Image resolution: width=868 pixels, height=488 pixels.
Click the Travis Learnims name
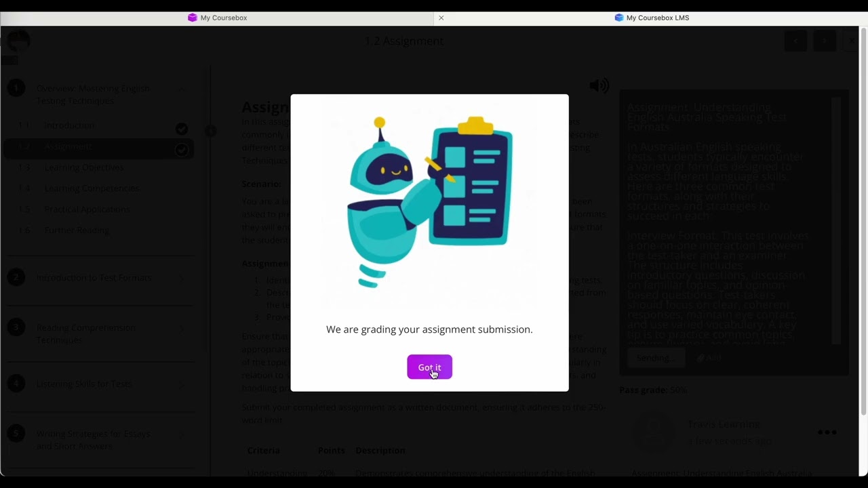(724, 424)
